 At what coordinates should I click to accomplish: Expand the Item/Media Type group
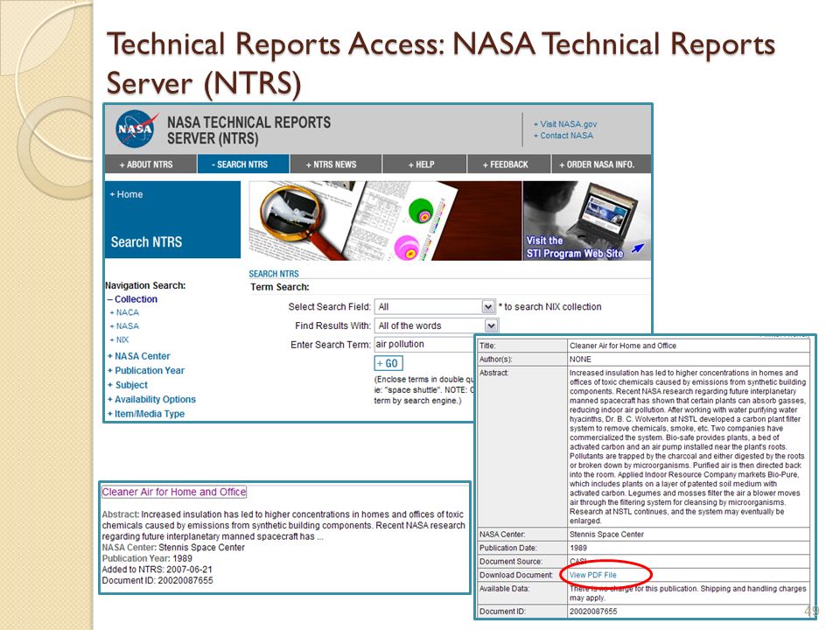coord(146,414)
